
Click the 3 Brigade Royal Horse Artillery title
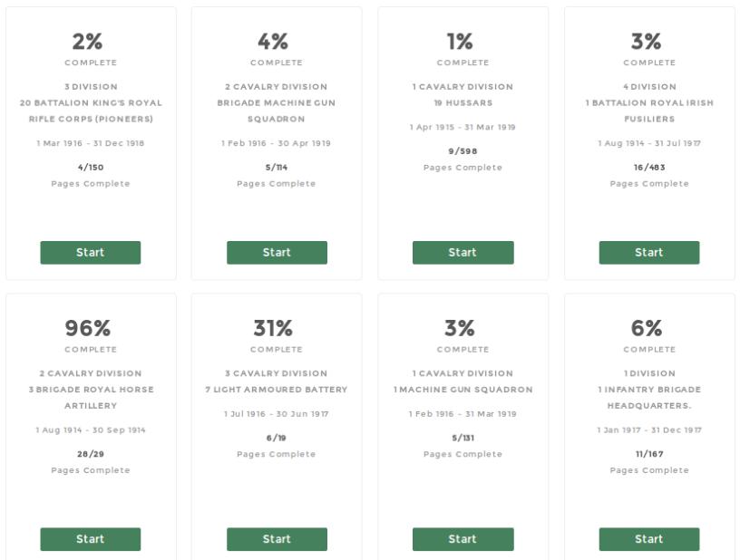point(91,397)
